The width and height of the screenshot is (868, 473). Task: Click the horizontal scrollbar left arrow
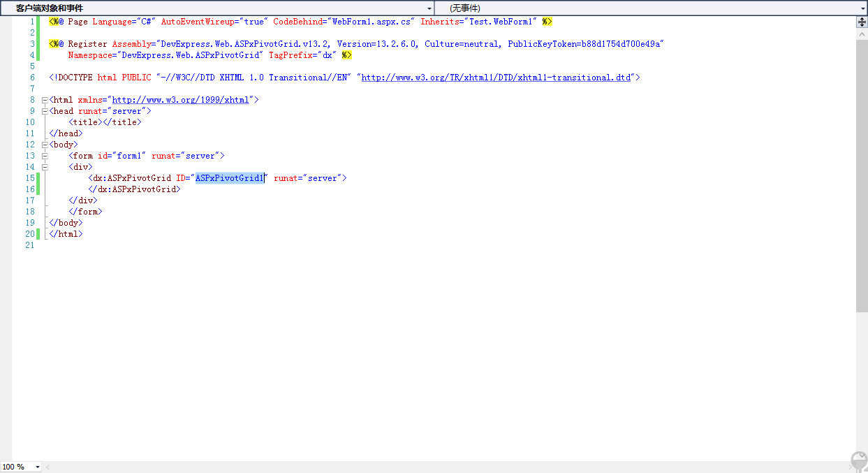point(48,467)
